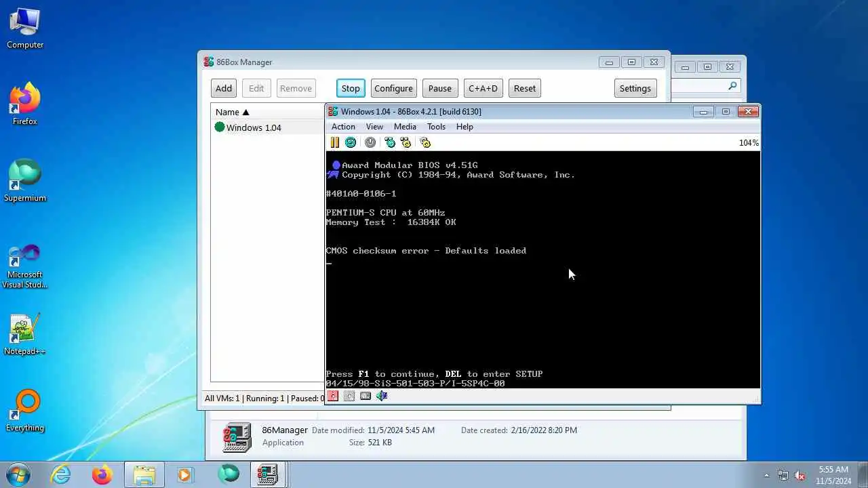This screenshot has width=868, height=488.
Task: Open Supermium from the taskbar
Action: coord(228,474)
